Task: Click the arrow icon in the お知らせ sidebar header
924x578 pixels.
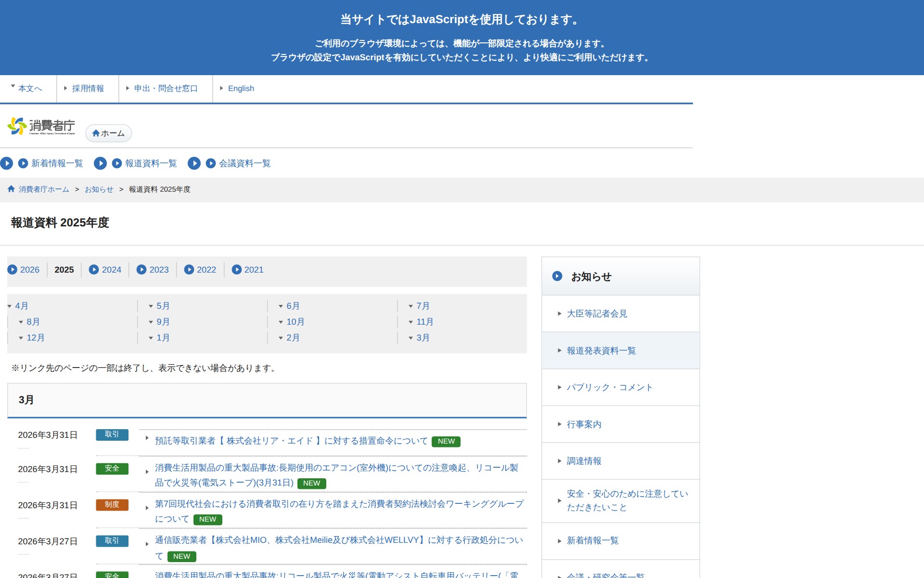Action: [x=557, y=276]
